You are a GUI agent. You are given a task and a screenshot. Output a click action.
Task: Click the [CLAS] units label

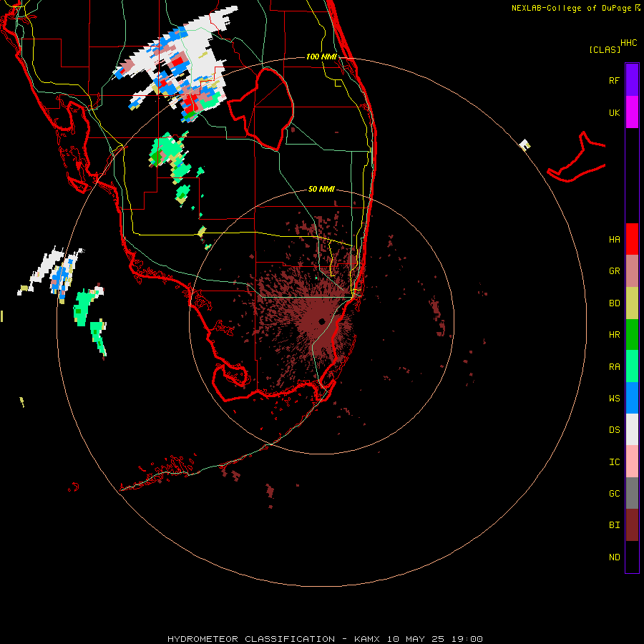605,49
